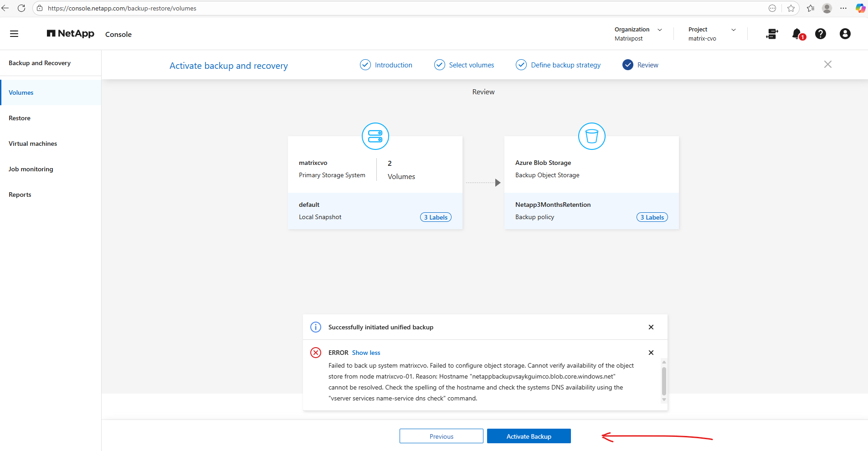Open Job monitoring in the sidebar
868x451 pixels.
click(x=31, y=169)
